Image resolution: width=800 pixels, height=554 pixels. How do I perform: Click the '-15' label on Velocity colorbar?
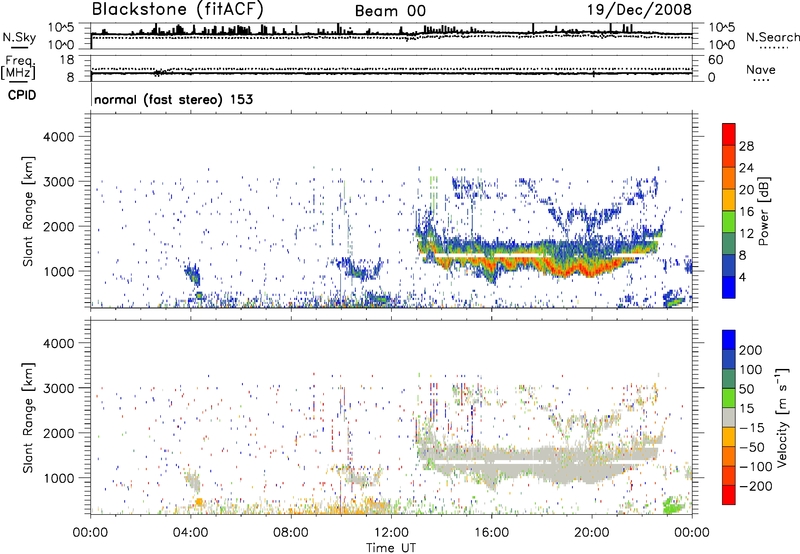752,428
